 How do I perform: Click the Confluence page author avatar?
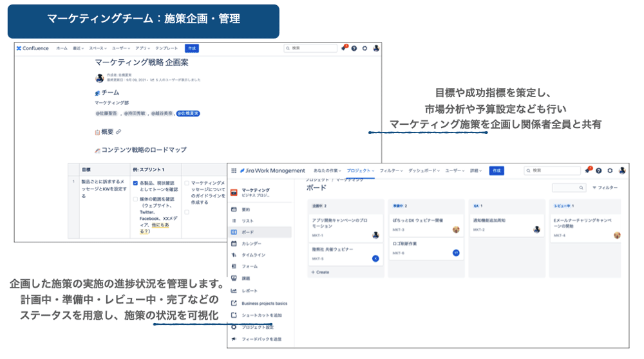[99, 78]
